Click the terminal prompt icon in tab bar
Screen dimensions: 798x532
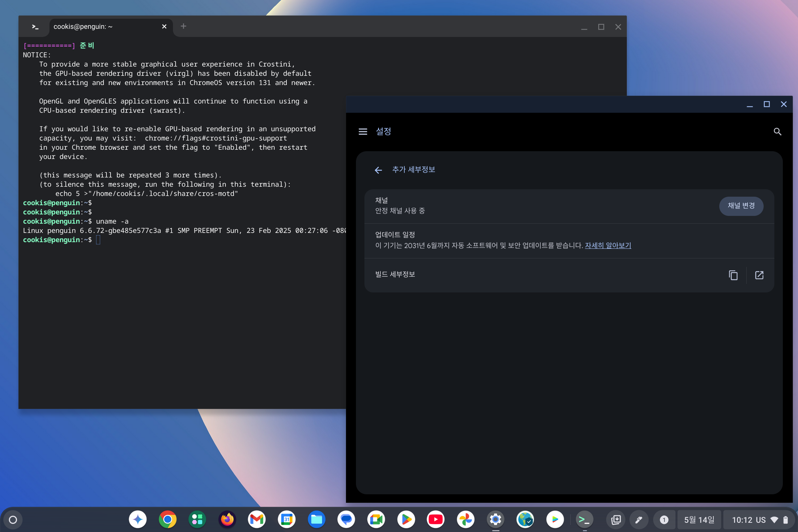[35, 27]
